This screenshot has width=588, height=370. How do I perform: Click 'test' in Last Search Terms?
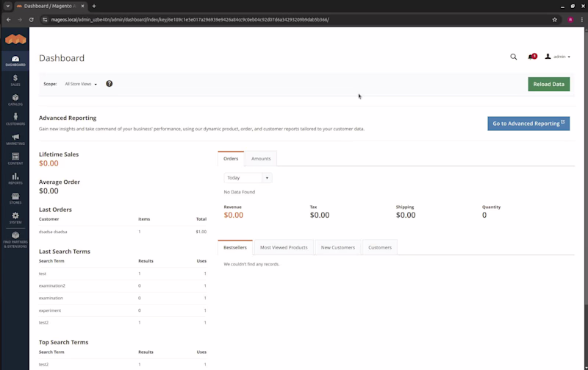pyautogui.click(x=43, y=274)
